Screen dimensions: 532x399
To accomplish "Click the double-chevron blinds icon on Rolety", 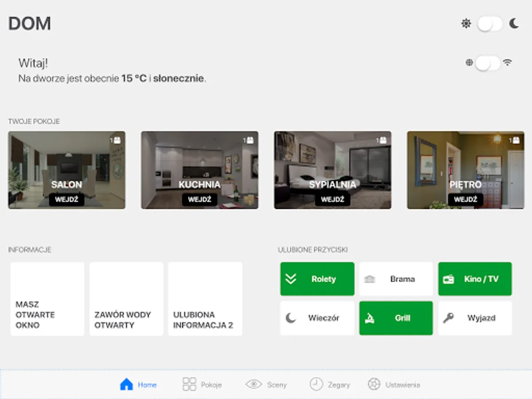I will pos(290,279).
